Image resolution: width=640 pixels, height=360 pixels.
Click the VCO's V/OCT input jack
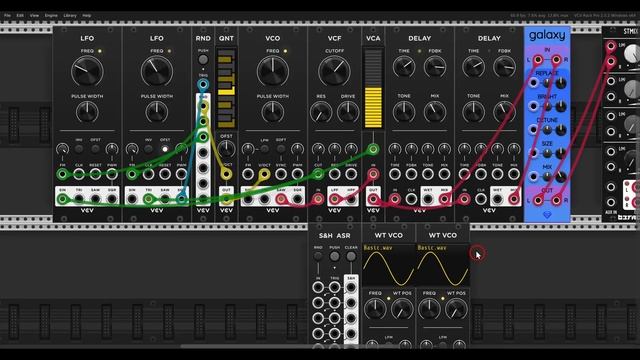pos(264,174)
